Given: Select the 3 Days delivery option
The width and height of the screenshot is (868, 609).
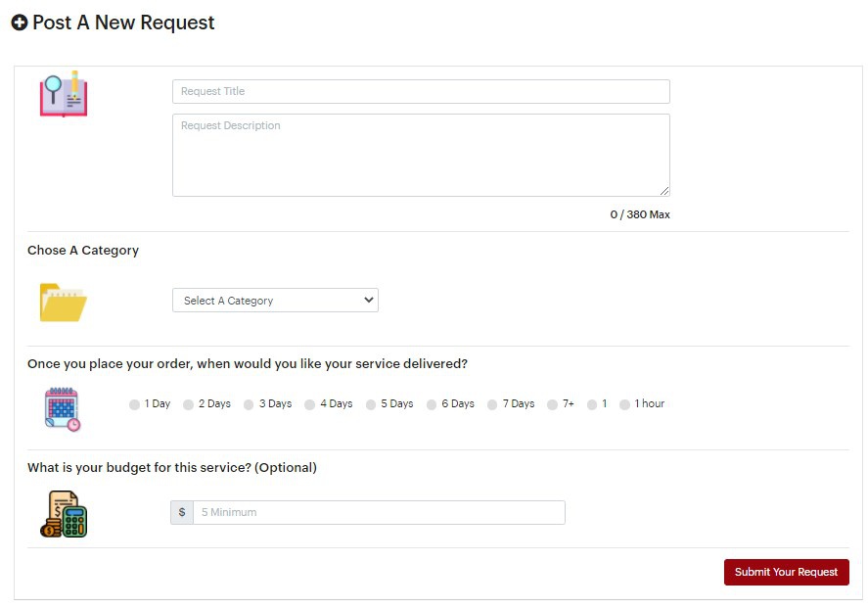Looking at the screenshot, I should pyautogui.click(x=250, y=404).
